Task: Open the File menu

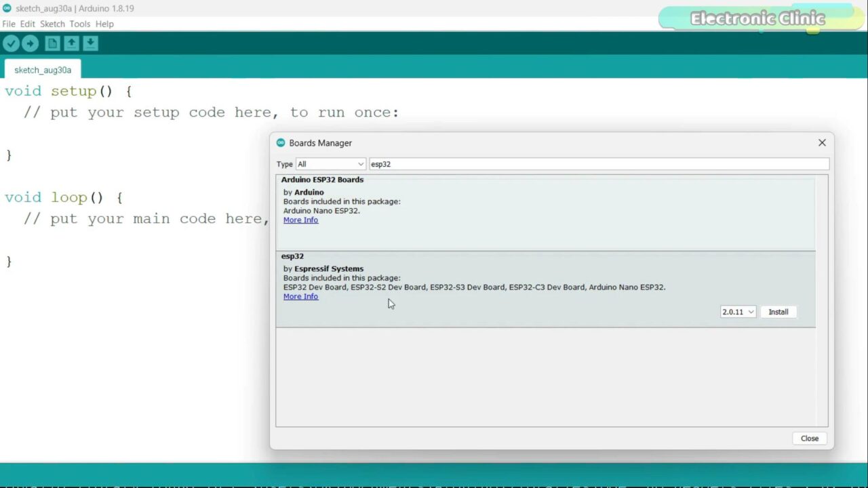Action: 9,24
